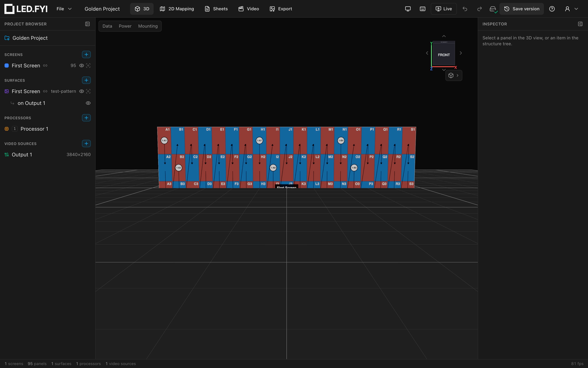Click the blue First Screen color swatch
Image resolution: width=588 pixels, height=368 pixels.
pos(7,66)
